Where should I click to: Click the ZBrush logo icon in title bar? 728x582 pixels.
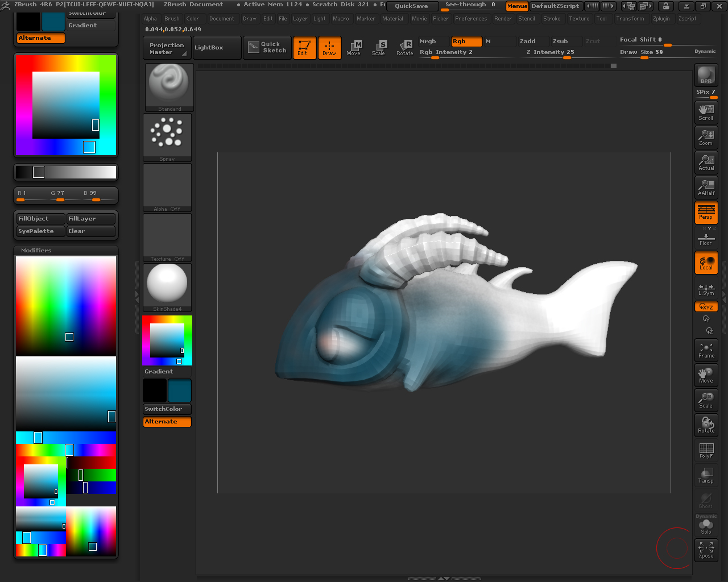point(6,5)
